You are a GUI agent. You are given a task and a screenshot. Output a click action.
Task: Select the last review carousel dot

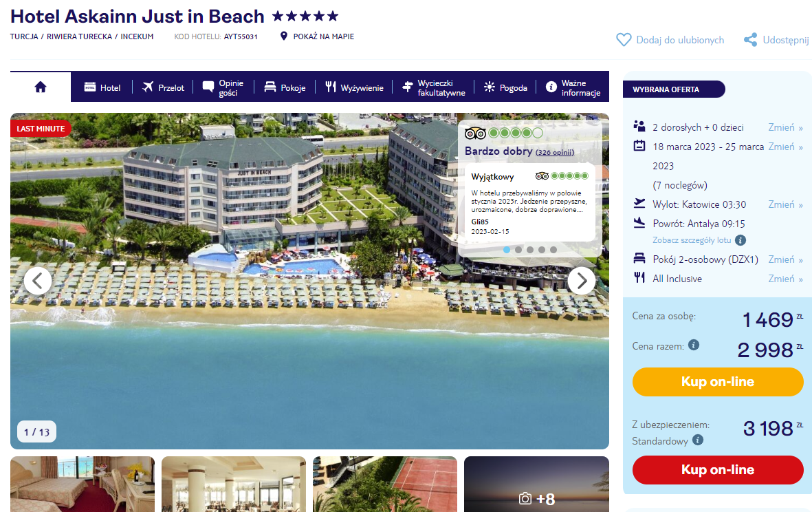click(x=553, y=250)
